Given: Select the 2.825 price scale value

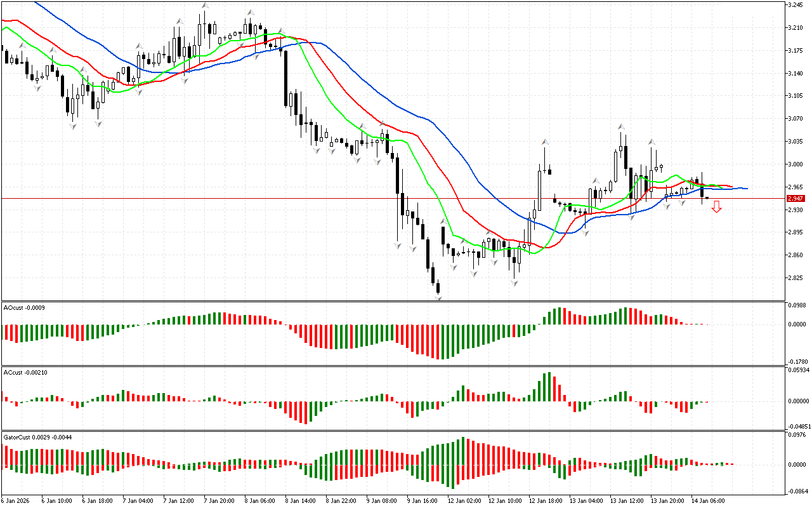Looking at the screenshot, I should tap(795, 277).
